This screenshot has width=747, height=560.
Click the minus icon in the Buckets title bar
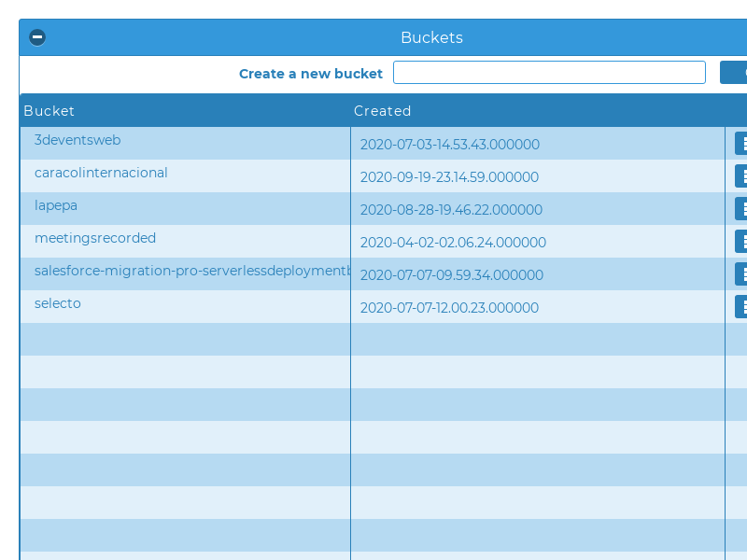(36, 37)
